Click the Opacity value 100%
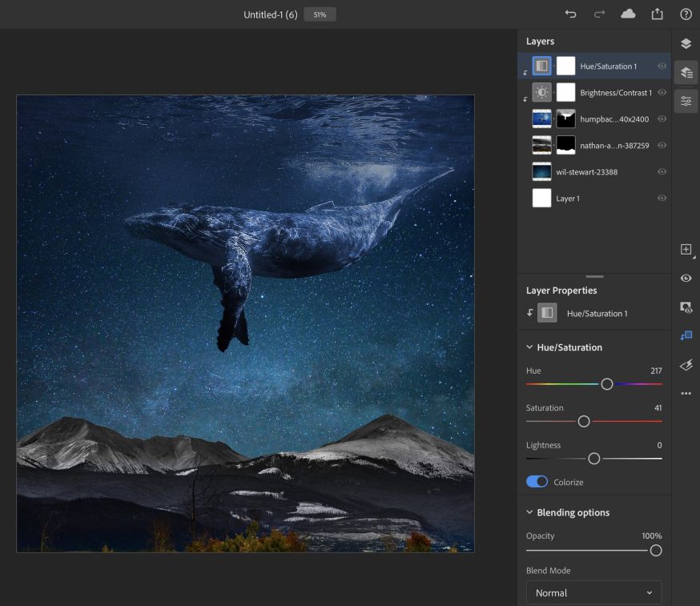Screen dimensions: 700x606 pos(651,536)
